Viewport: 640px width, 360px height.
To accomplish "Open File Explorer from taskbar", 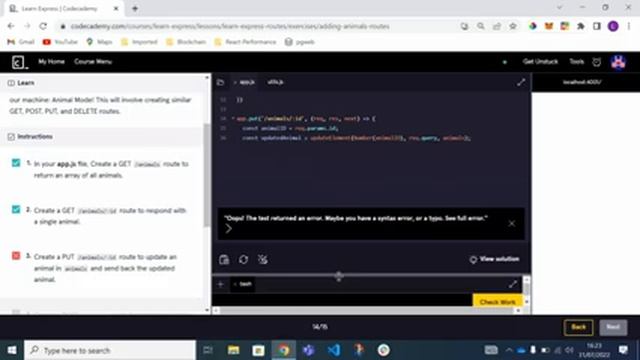I will (233, 350).
